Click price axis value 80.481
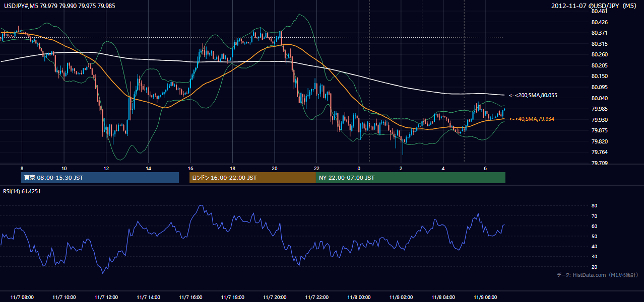The width and height of the screenshot is (644, 302). (601, 12)
